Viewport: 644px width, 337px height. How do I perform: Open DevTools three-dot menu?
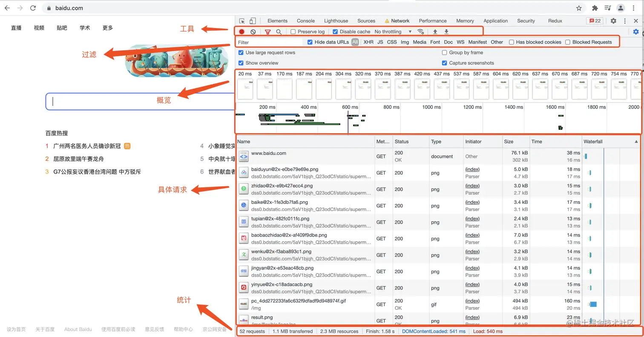tap(625, 21)
